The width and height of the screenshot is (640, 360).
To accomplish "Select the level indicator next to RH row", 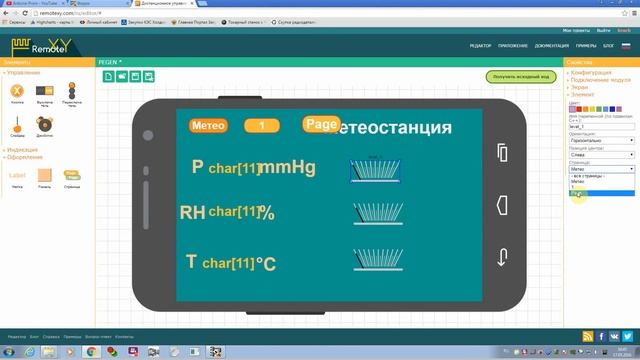I will [378, 213].
